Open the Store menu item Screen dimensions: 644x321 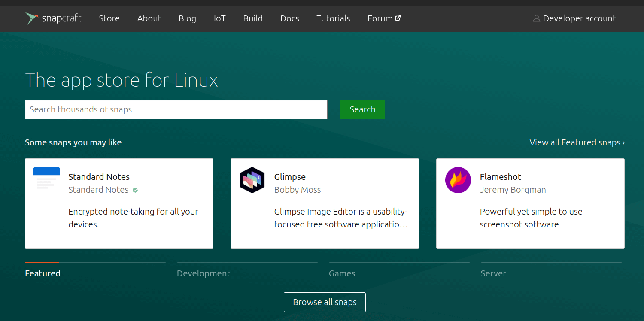pos(109,18)
